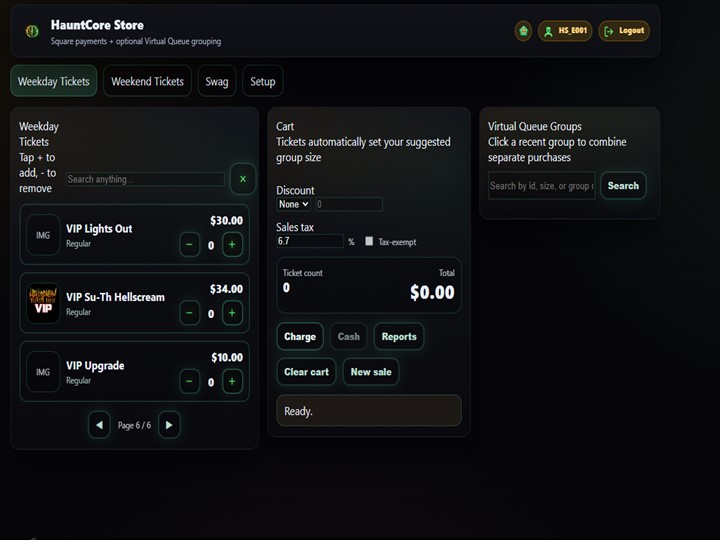Add one VIP Lights Out ticket with plus
The height and width of the screenshot is (540, 720).
click(232, 245)
